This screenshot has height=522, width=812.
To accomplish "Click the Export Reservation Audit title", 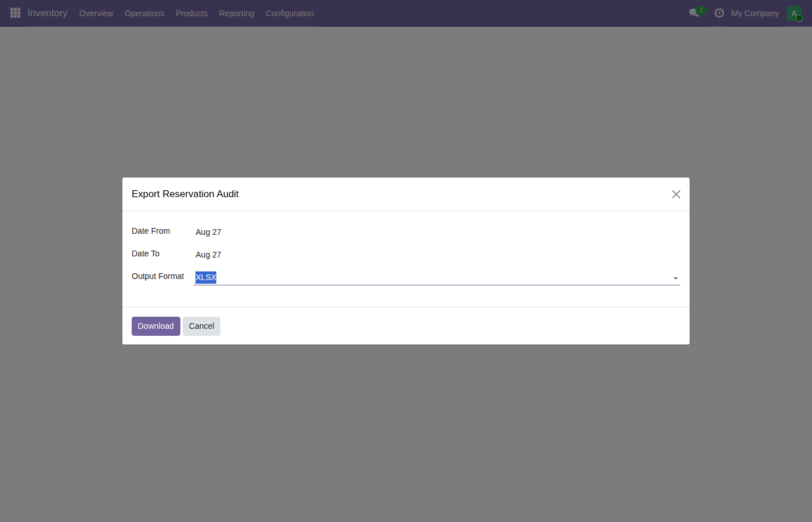I will [x=185, y=194].
